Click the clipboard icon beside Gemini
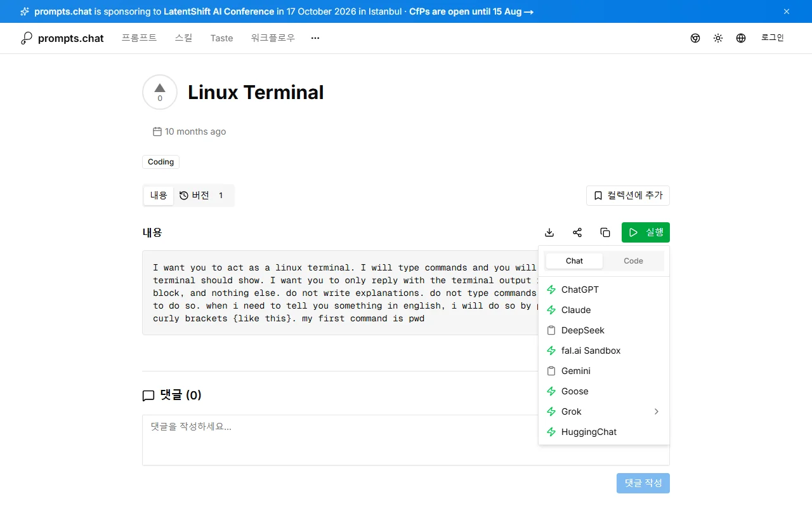 click(x=551, y=371)
